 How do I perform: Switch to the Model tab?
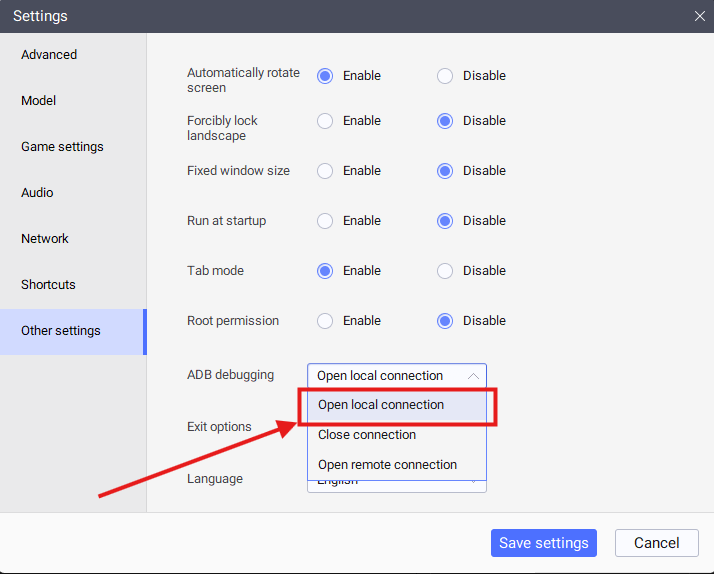(73, 101)
